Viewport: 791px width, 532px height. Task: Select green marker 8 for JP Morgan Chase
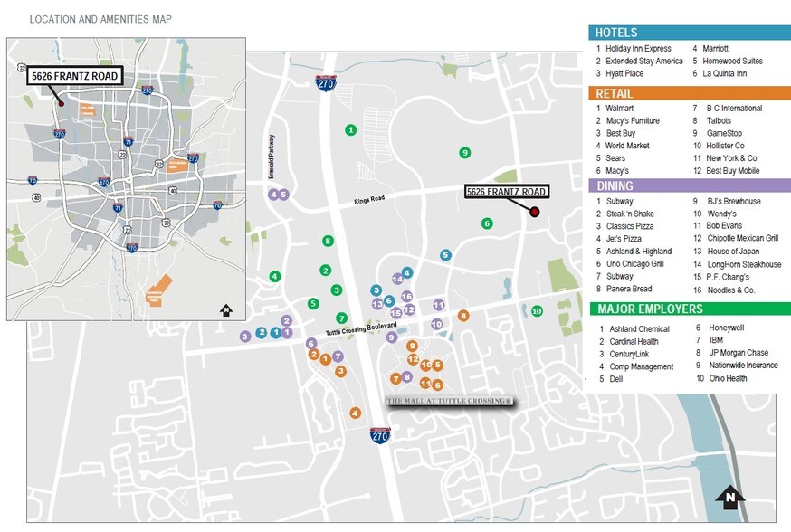click(x=329, y=241)
